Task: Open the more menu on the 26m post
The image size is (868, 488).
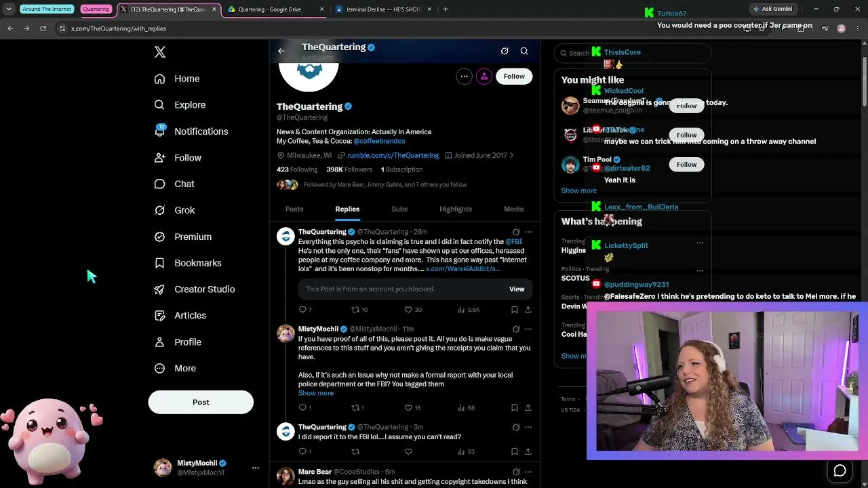Action: (528, 232)
